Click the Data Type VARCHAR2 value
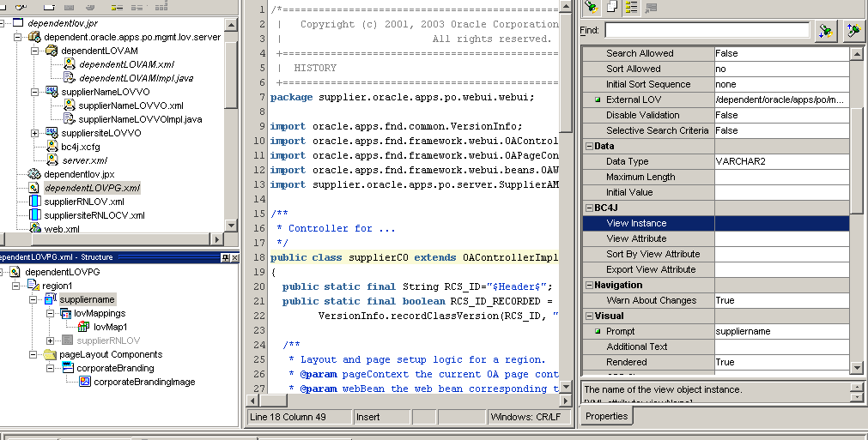The height and width of the screenshot is (440, 868). point(781,161)
